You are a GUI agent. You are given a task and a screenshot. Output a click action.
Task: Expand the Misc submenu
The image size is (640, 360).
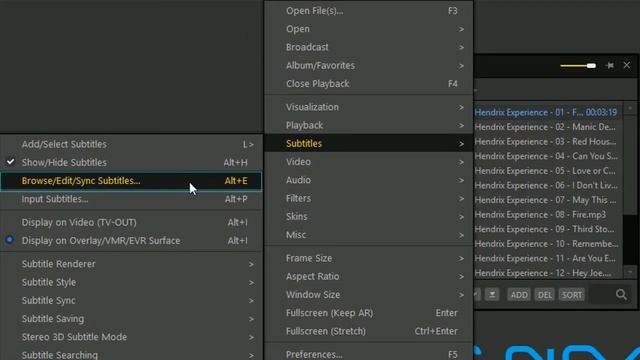[369, 235]
